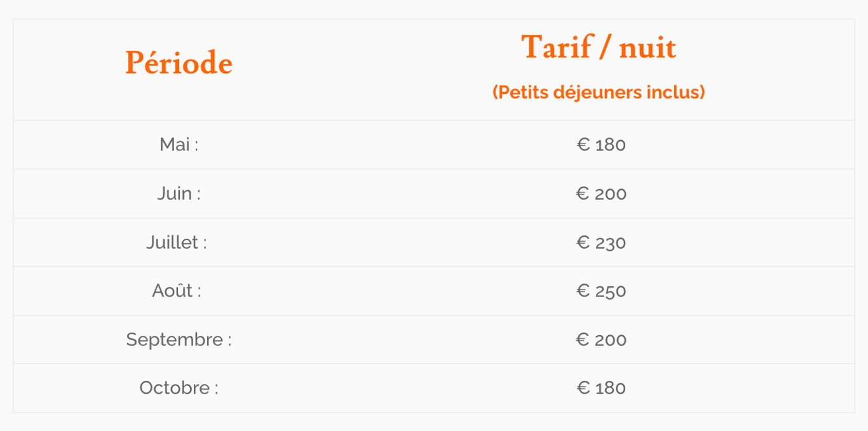Select the Septembre period label
This screenshot has width=868, height=431.
tap(179, 340)
